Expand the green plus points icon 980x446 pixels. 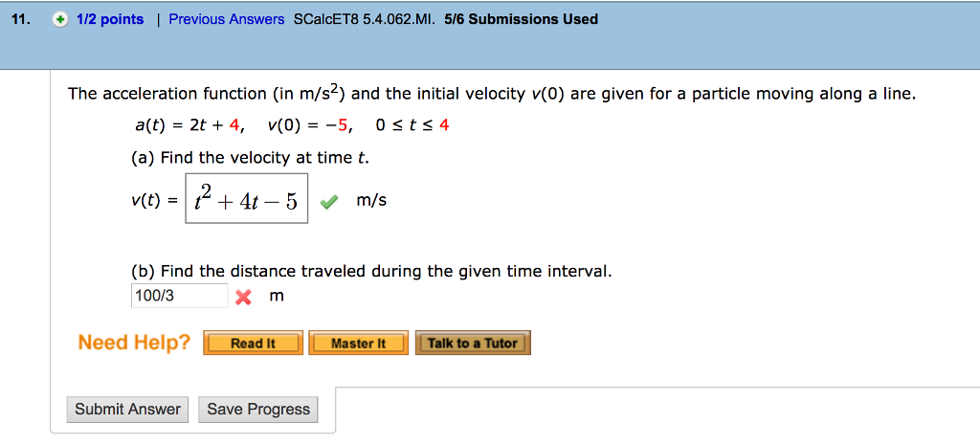pos(60,20)
